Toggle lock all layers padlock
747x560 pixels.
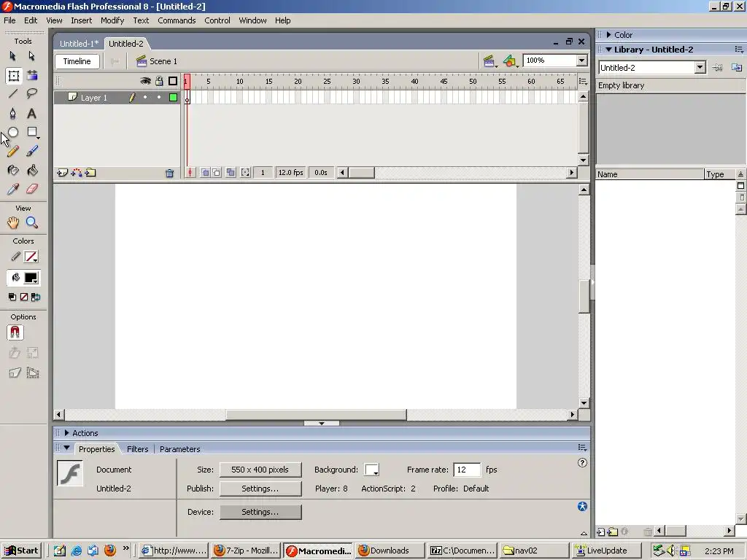click(159, 81)
